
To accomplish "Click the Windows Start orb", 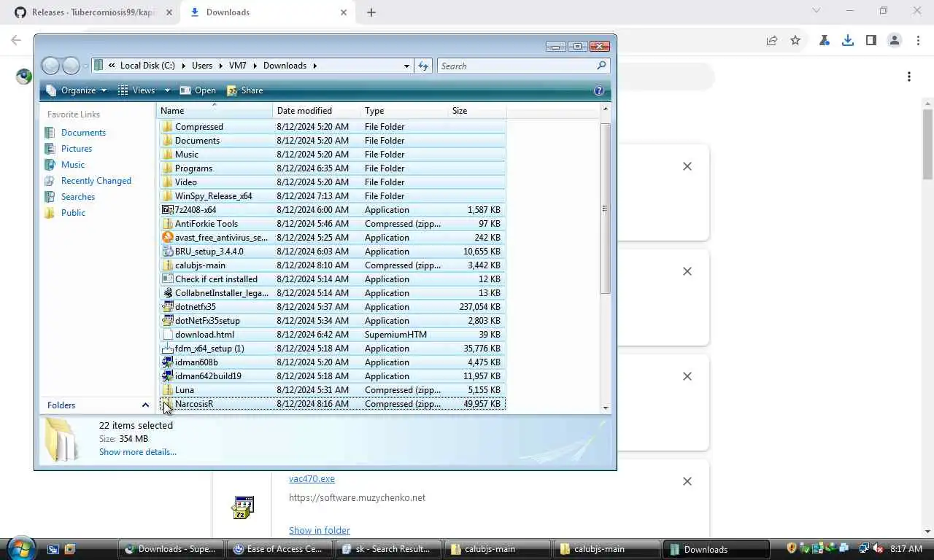I will click(x=20, y=548).
